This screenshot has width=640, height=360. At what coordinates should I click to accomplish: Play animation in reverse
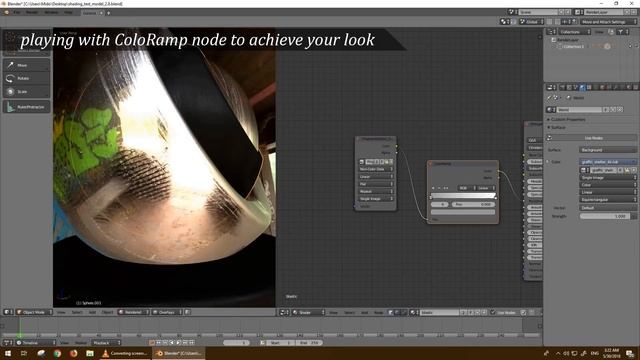click(172, 343)
